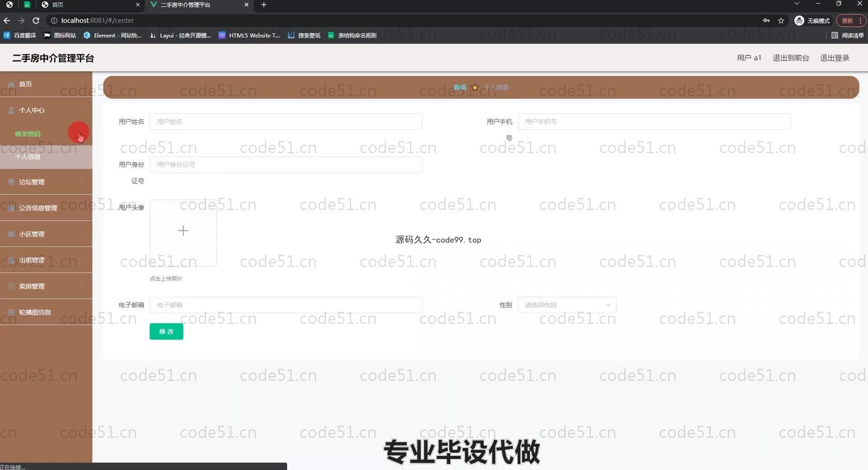Click 退出登录 to log out
This screenshot has width=868, height=470.
point(835,58)
